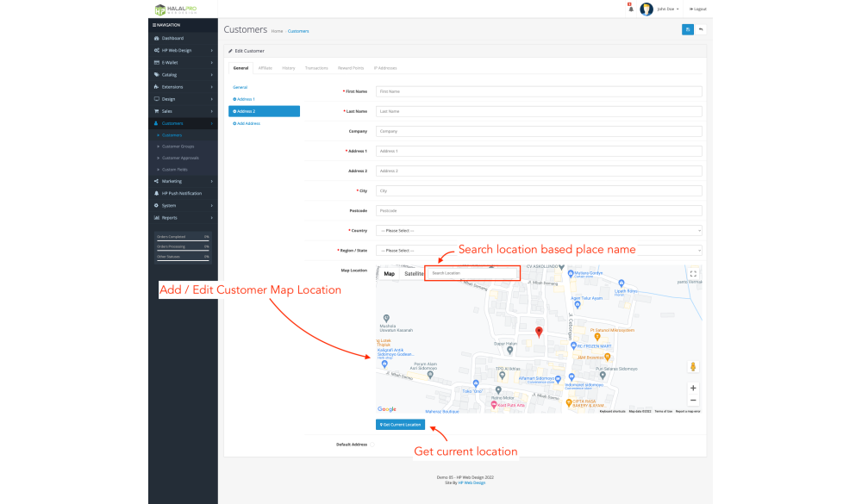The height and width of the screenshot is (504, 862).
Task: Expand the Catalog sidebar menu
Action: 182,75
